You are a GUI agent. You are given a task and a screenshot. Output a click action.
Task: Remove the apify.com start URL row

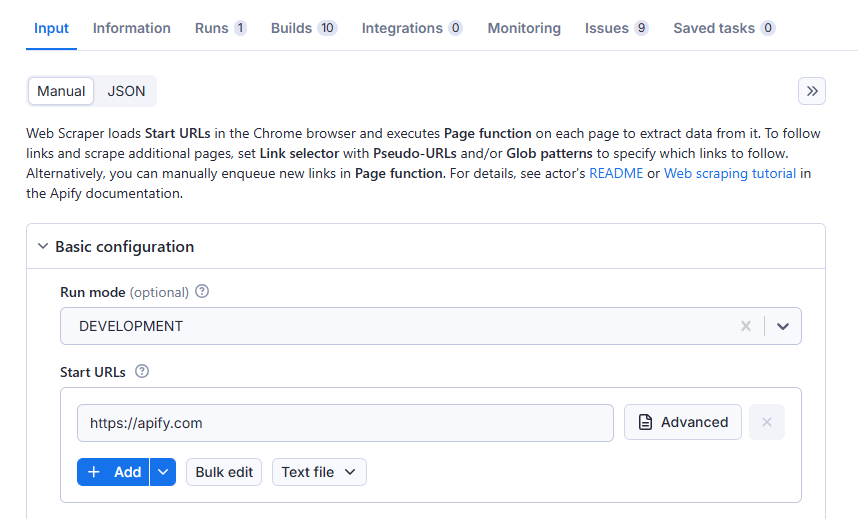(767, 422)
